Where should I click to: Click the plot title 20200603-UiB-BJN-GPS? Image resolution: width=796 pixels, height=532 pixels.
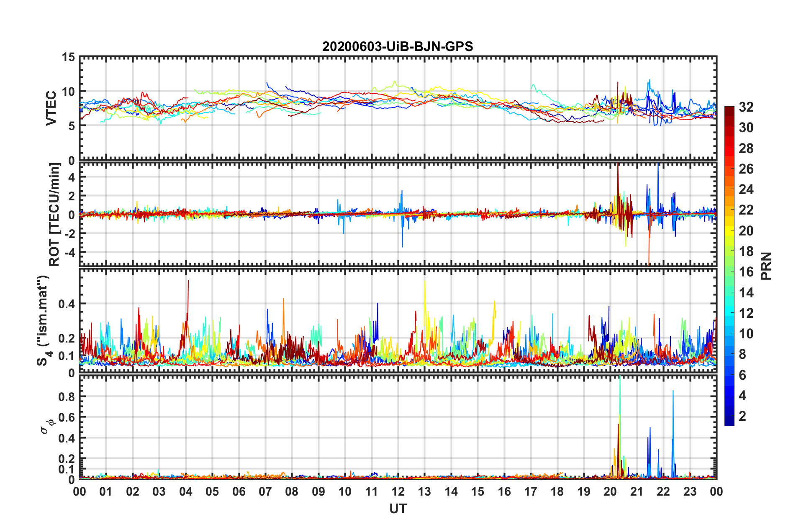(x=398, y=46)
